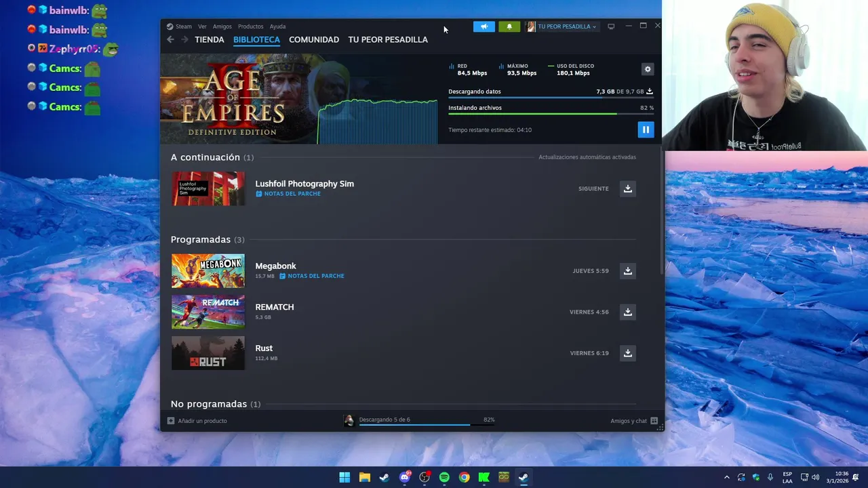The width and height of the screenshot is (868, 488).
Task: Click the Rust game thumbnail
Action: pyautogui.click(x=208, y=353)
